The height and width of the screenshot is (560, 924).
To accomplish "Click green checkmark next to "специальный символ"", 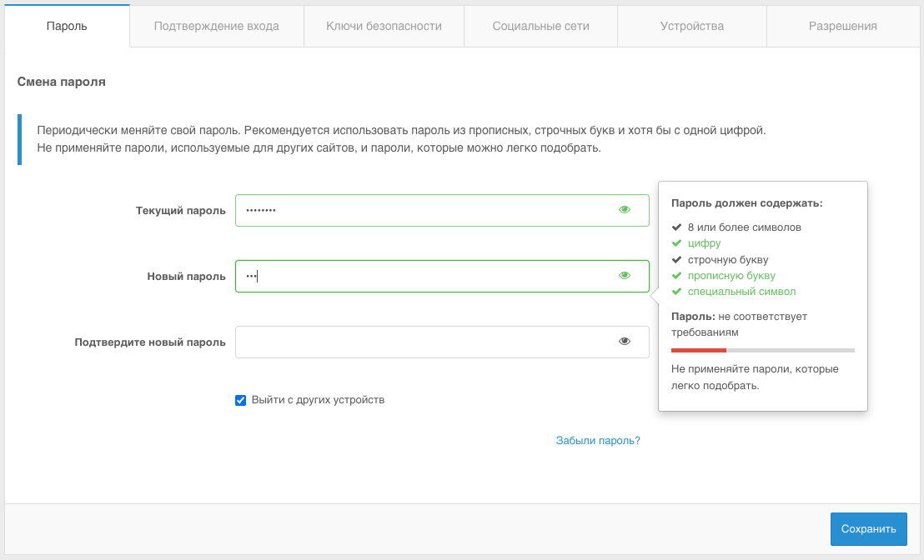I will click(x=676, y=292).
